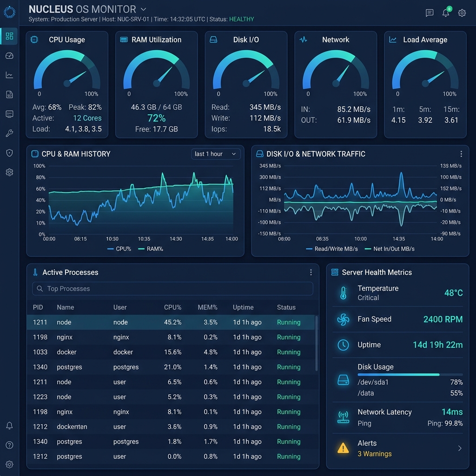
Task: Select the docker process row 1033
Action: (x=171, y=352)
